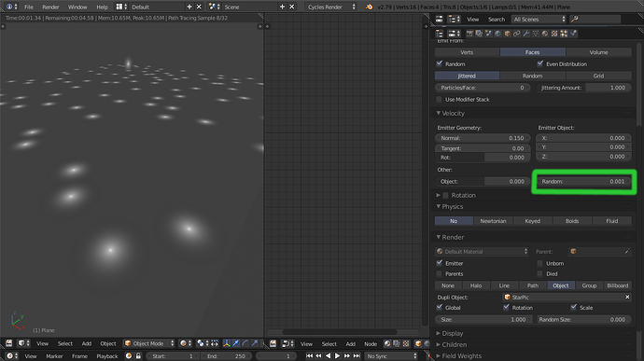Select texture nodes checker icon in node editor
The width and height of the screenshot is (644, 361).
(x=406, y=343)
